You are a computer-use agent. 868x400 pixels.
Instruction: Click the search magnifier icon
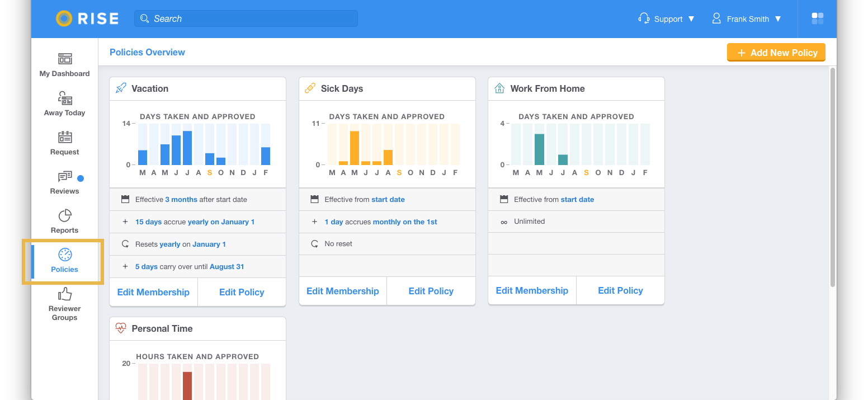point(144,18)
